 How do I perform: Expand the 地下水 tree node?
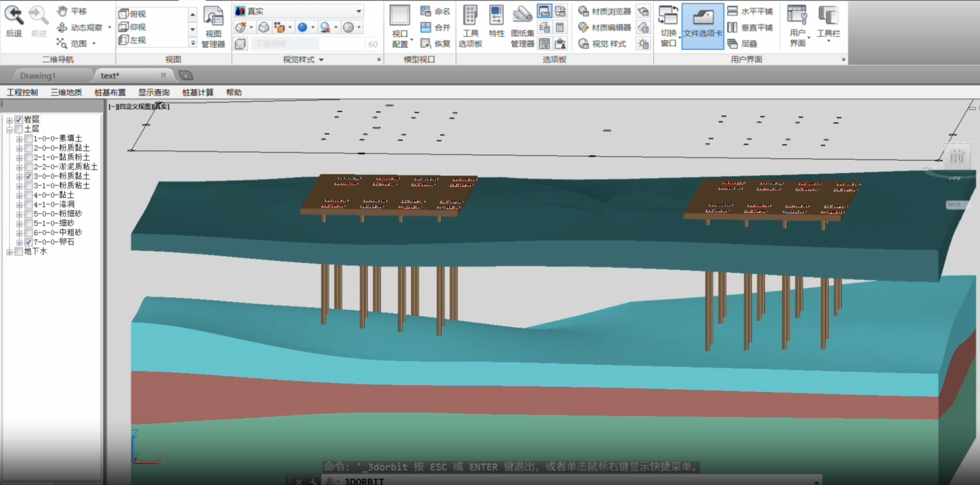9,252
